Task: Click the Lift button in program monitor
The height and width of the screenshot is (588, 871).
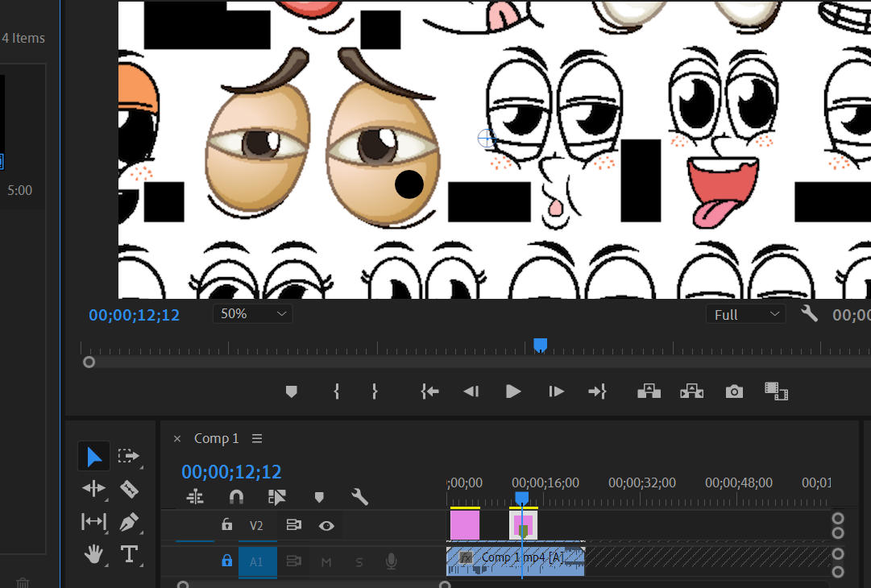Action: (x=649, y=391)
